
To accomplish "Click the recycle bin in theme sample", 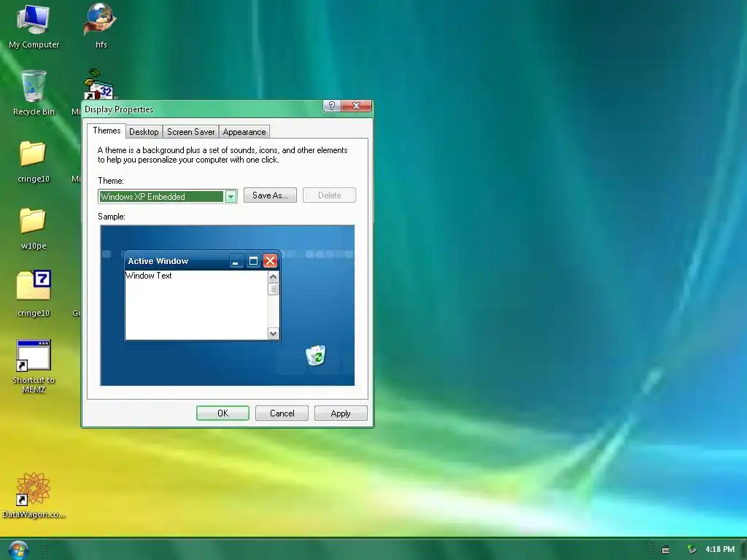I will tap(315, 355).
